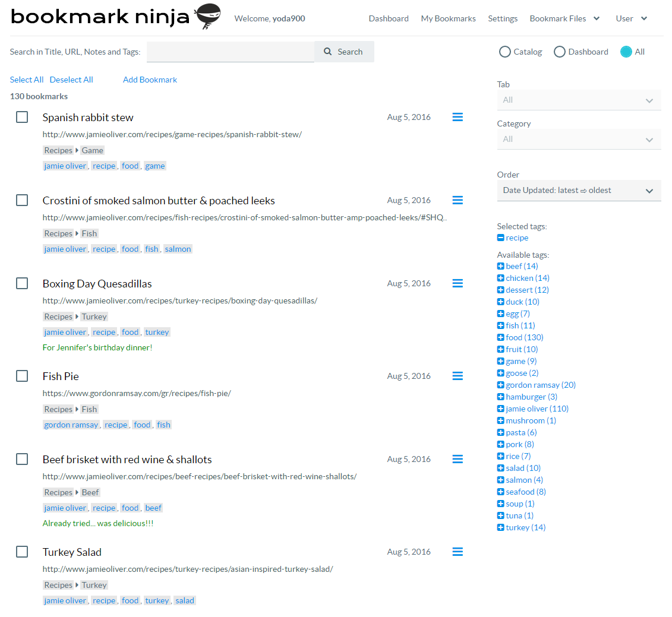Click the Select All link

coord(26,79)
